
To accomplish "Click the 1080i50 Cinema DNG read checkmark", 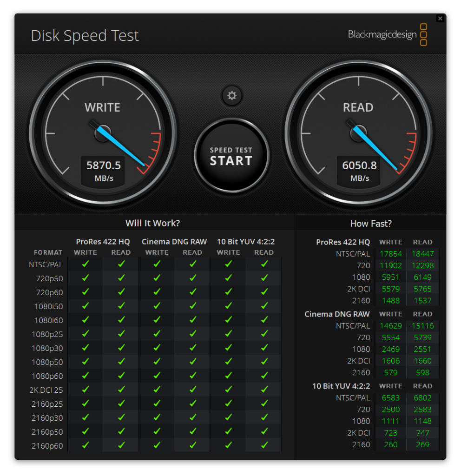I will (193, 306).
